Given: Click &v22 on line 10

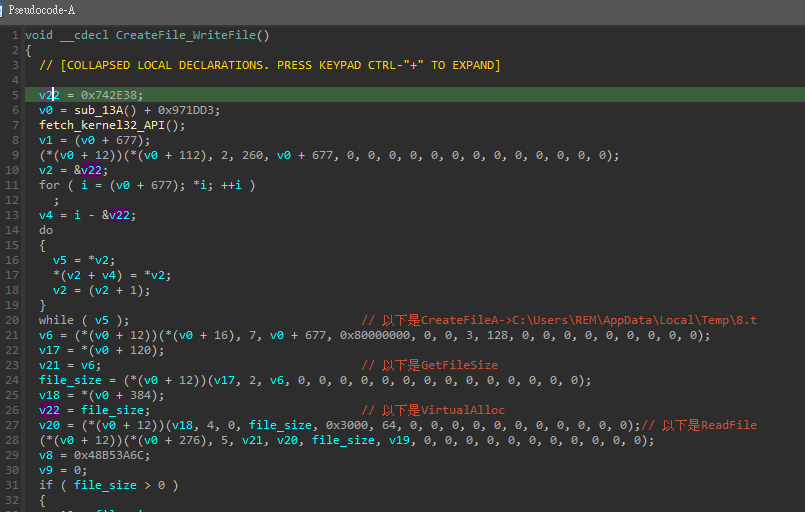Looking at the screenshot, I should 87,170.
